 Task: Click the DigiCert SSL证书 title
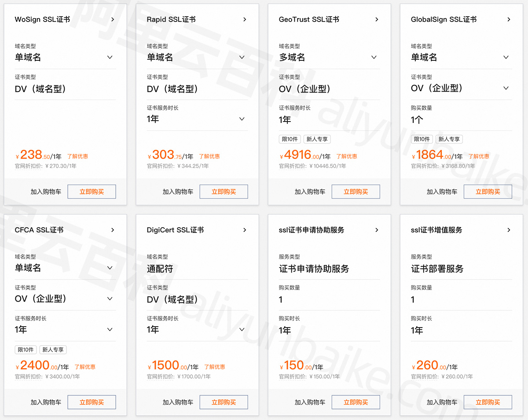(175, 230)
